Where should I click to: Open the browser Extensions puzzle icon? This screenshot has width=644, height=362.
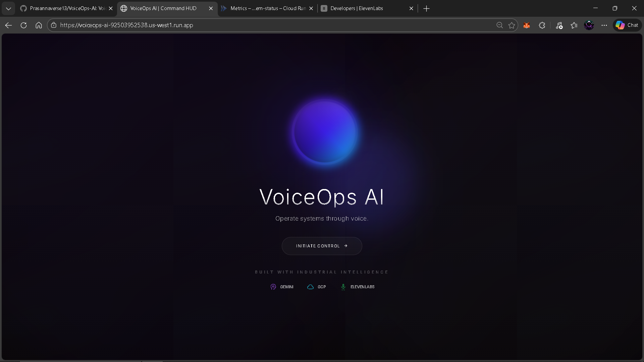(542, 25)
